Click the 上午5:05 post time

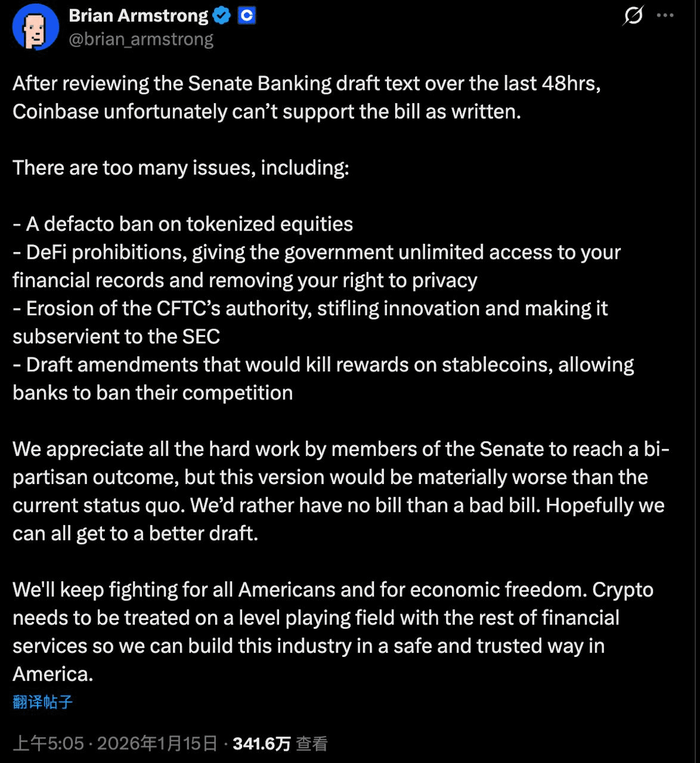pos(48,743)
